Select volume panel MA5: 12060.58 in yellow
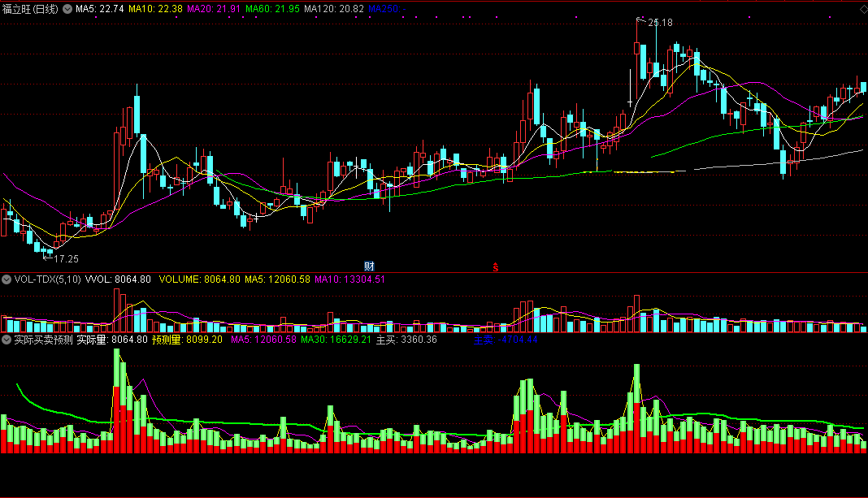 (x=277, y=279)
